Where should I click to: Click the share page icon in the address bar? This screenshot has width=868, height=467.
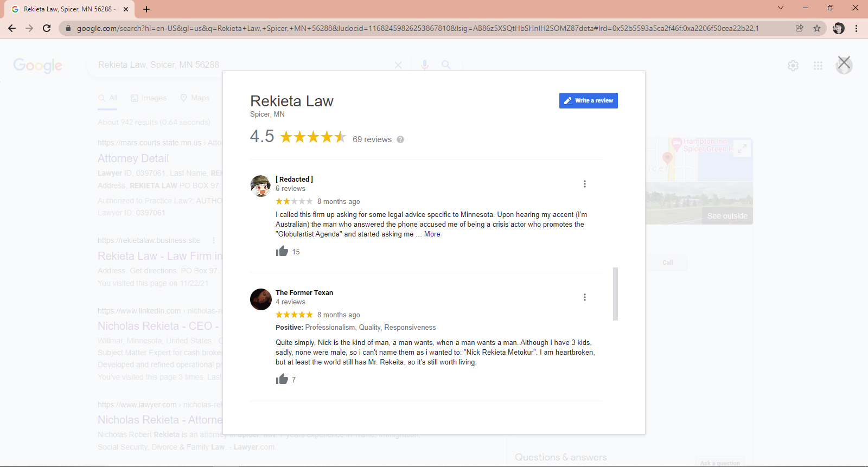(x=800, y=28)
